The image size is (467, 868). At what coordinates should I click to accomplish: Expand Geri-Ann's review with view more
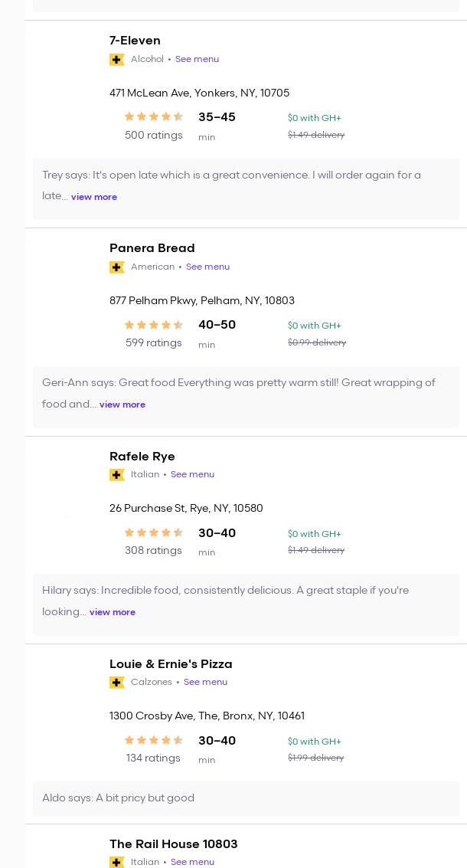click(x=122, y=405)
